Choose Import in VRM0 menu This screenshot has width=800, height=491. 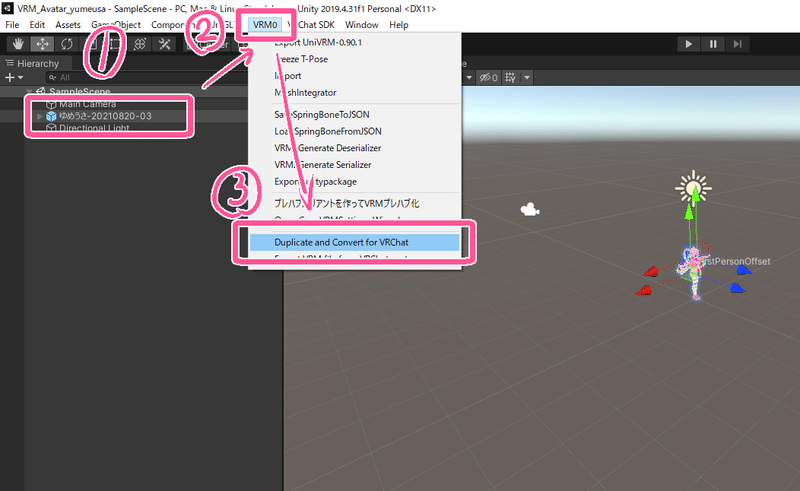(355, 76)
